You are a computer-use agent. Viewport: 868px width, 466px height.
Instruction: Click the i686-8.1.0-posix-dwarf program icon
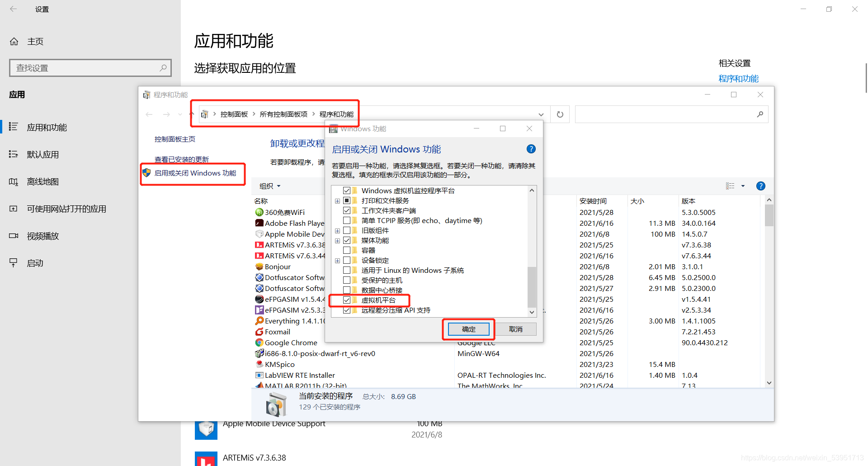tap(259, 353)
